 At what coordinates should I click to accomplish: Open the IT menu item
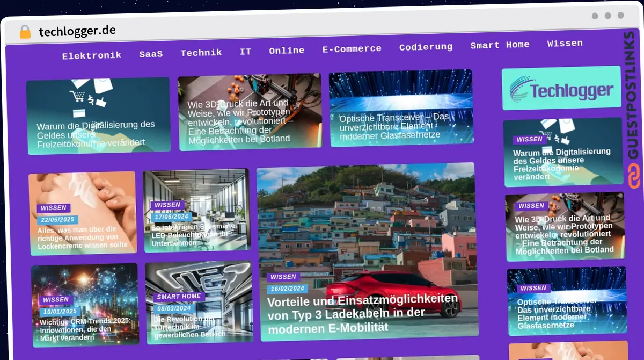(x=245, y=52)
